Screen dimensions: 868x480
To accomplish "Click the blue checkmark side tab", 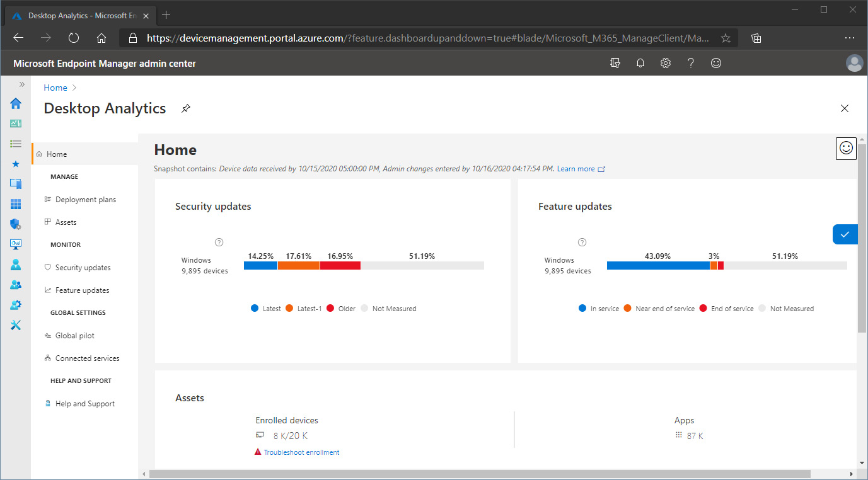I will tap(845, 234).
